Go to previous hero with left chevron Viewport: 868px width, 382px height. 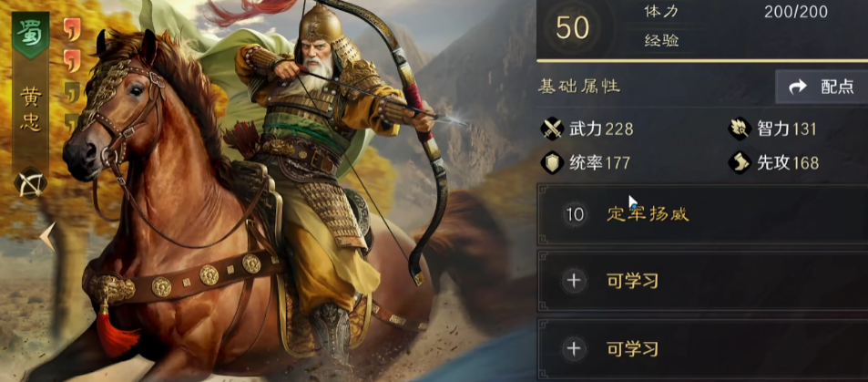[47, 237]
